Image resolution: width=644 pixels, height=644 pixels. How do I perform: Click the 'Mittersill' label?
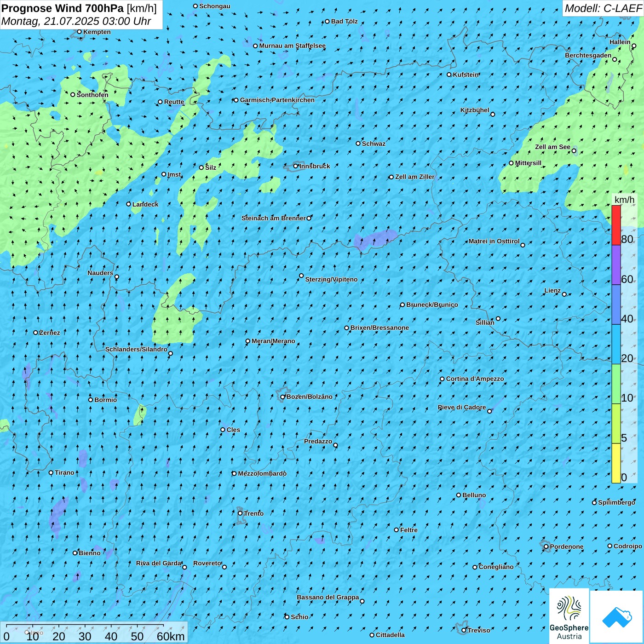pos(528,163)
